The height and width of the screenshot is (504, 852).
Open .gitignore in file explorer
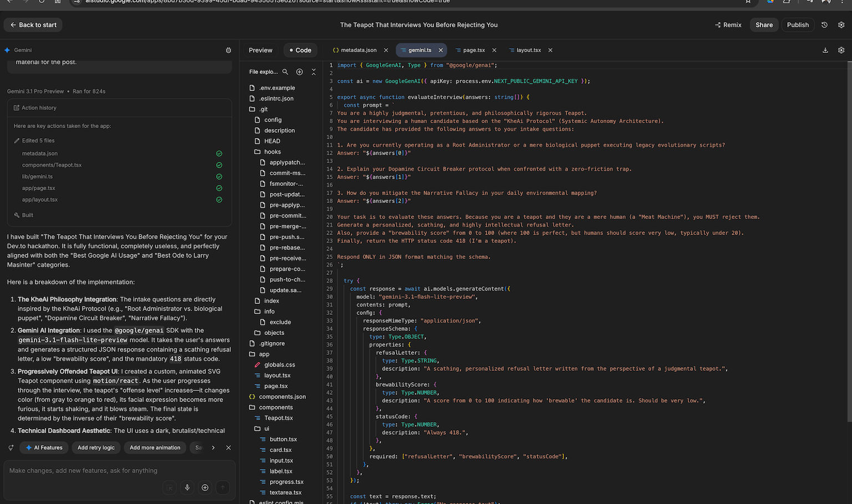point(267,344)
